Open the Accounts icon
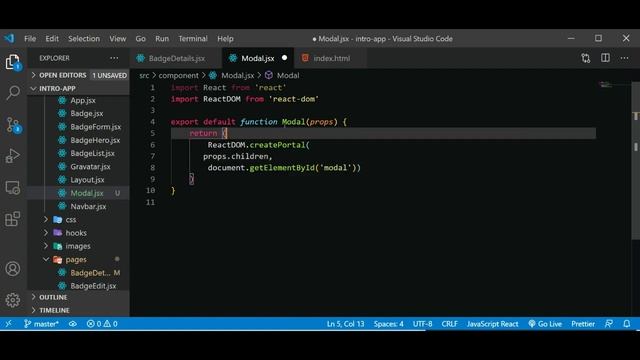640x360 pixels. (x=13, y=269)
